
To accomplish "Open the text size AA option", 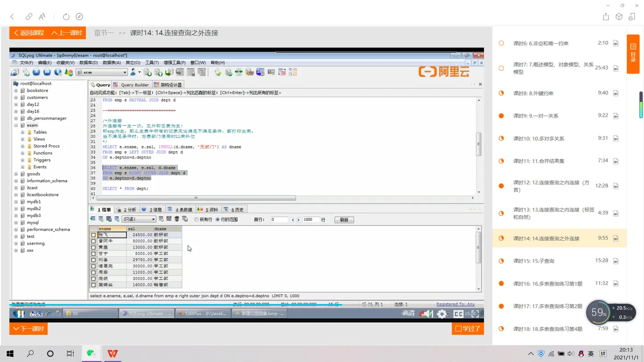I will pyautogui.click(x=42, y=17).
